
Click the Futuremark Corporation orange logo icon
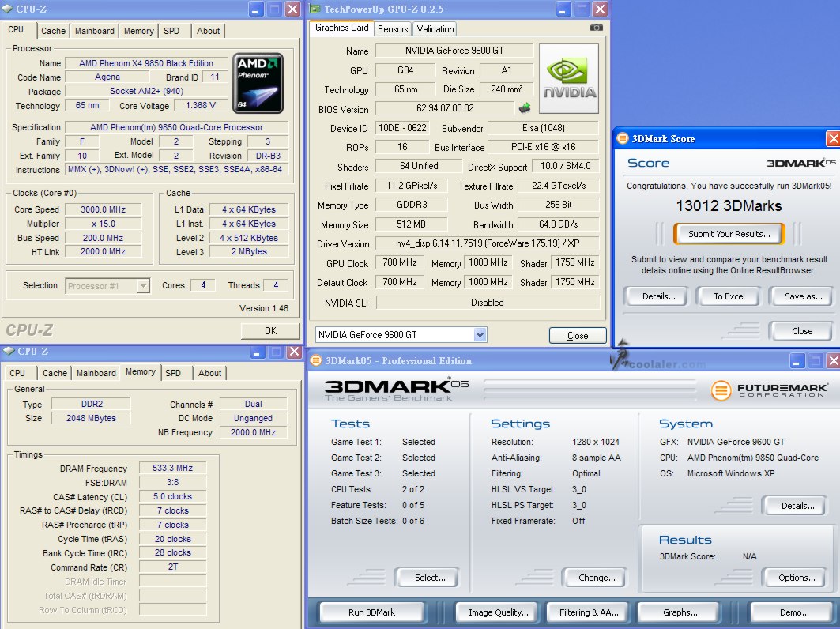(721, 390)
